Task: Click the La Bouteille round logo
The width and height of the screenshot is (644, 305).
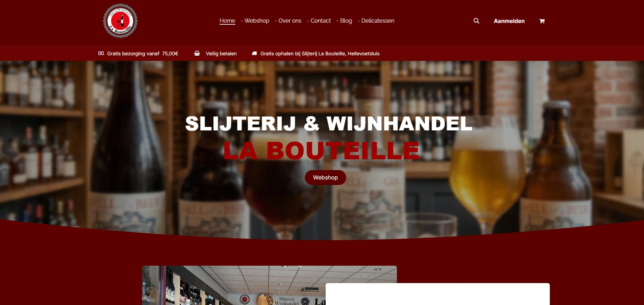Action: click(120, 21)
